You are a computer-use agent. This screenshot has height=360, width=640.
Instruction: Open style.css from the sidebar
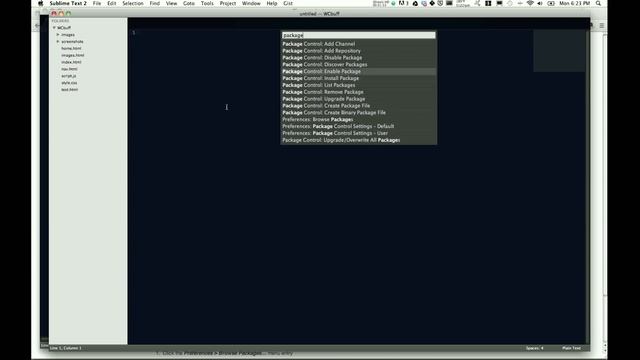coord(69,83)
